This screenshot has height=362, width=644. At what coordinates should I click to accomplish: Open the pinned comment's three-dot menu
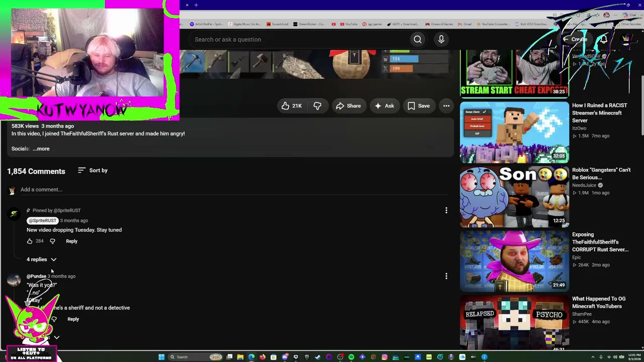(446, 211)
